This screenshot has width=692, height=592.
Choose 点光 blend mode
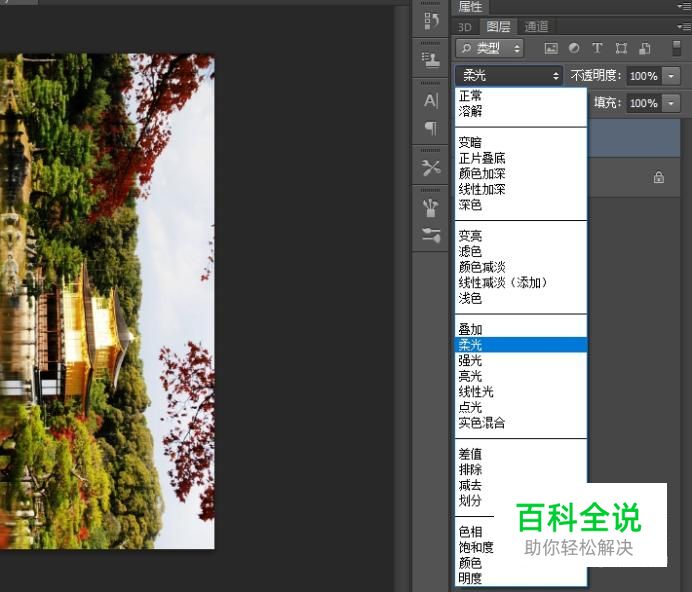pyautogui.click(x=521, y=407)
